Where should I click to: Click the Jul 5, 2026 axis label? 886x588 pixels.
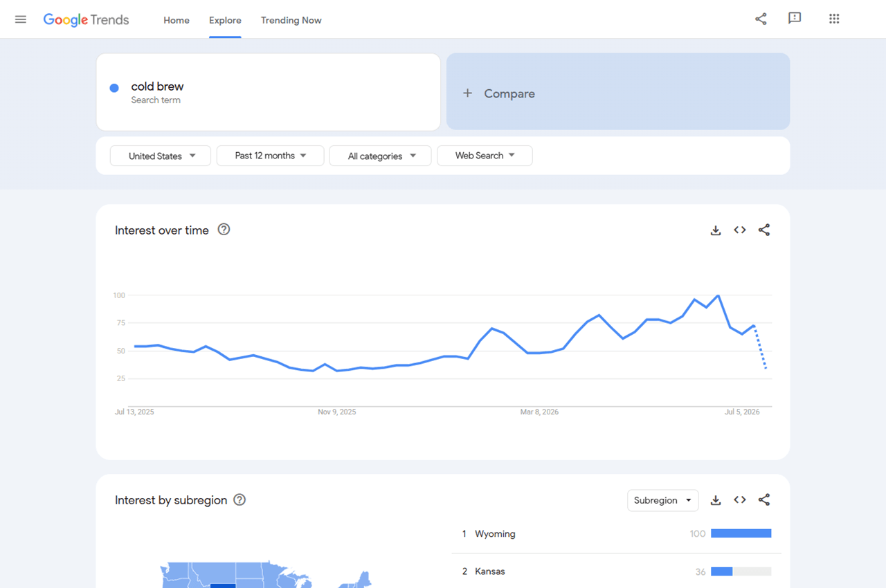(742, 412)
